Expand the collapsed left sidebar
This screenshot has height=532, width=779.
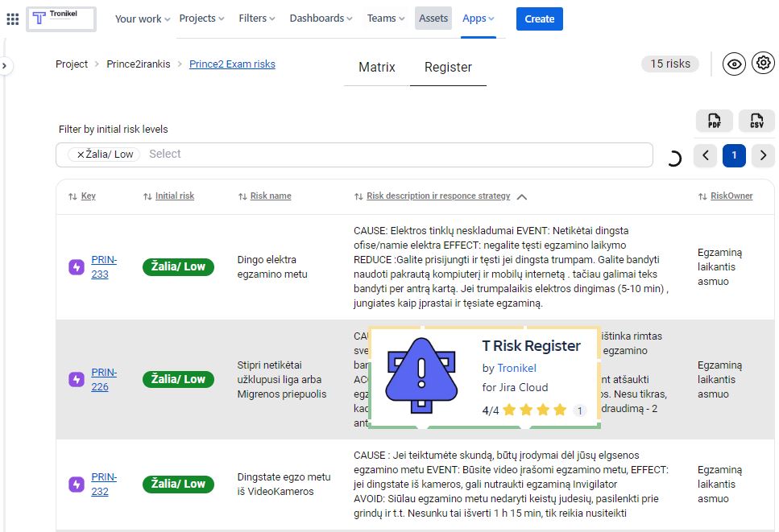click(5, 65)
